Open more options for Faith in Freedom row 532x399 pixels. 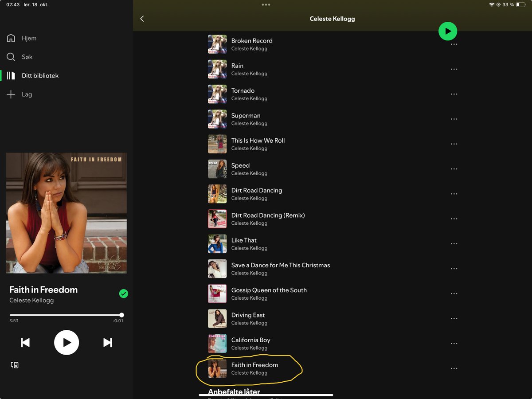coord(454,368)
